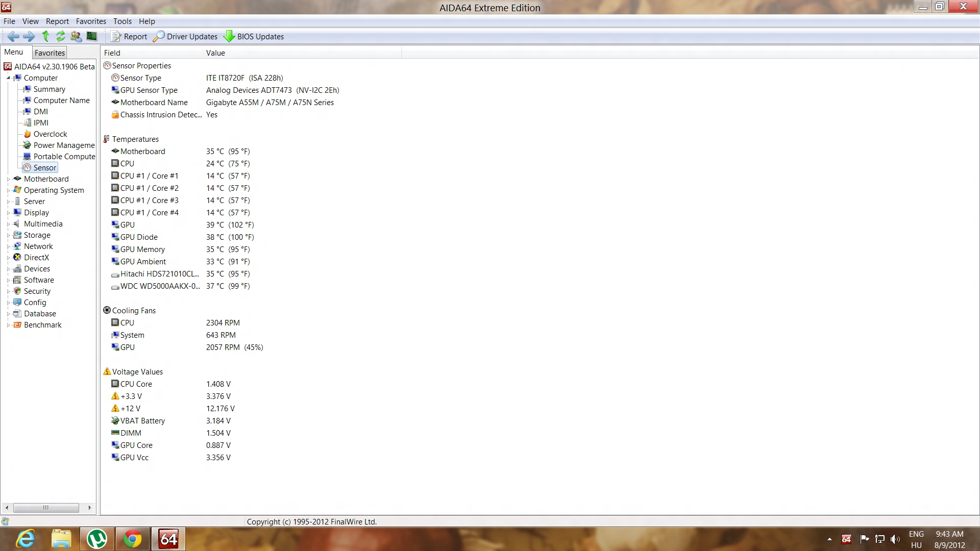980x551 pixels.
Task: Collapse the Computer tree node
Action: tap(8, 78)
